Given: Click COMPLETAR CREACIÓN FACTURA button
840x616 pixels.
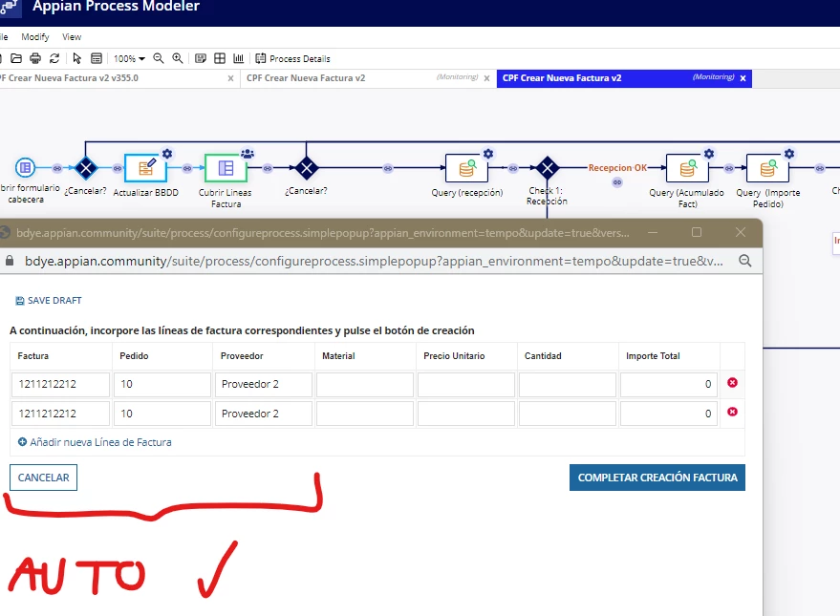Looking at the screenshot, I should click(657, 478).
